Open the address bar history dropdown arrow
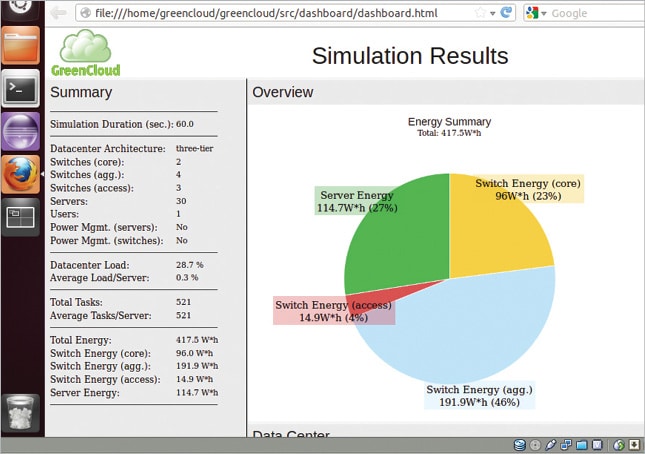This screenshot has height=454, width=645. click(492, 14)
